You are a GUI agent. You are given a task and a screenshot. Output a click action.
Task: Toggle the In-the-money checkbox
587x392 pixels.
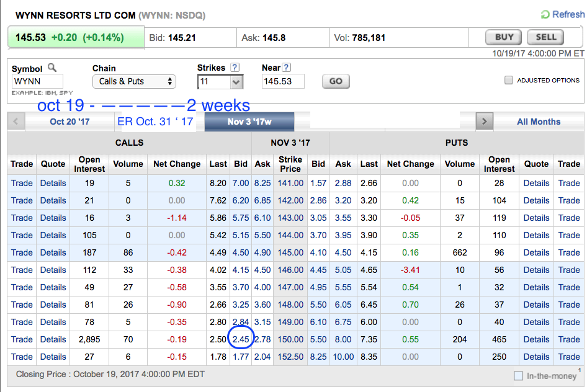pyautogui.click(x=518, y=376)
